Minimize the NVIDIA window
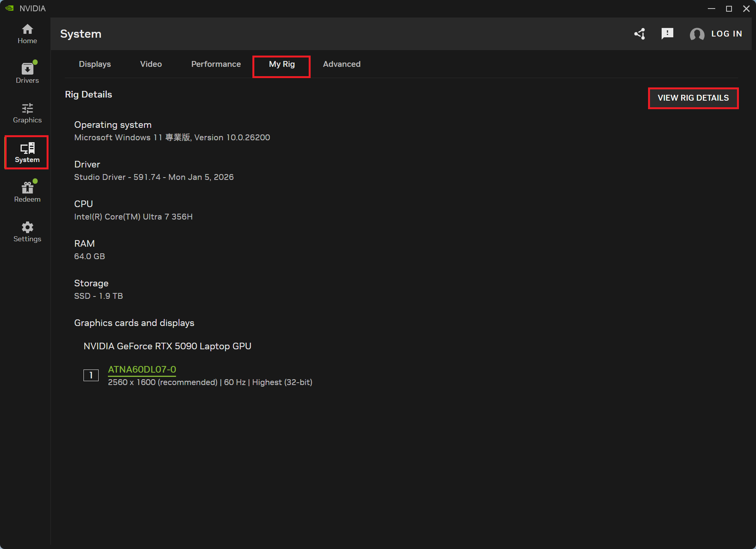The height and width of the screenshot is (549, 756). coord(711,9)
